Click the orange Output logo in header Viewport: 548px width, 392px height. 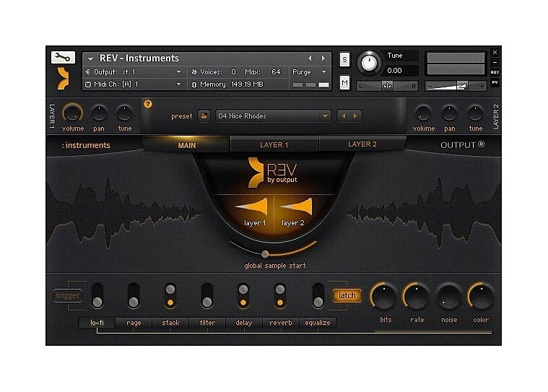coord(64,79)
